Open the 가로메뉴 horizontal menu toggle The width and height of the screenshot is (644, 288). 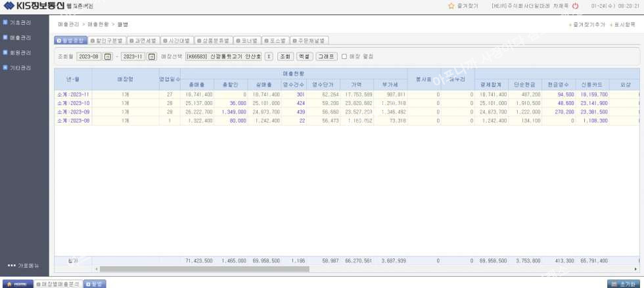click(x=24, y=265)
